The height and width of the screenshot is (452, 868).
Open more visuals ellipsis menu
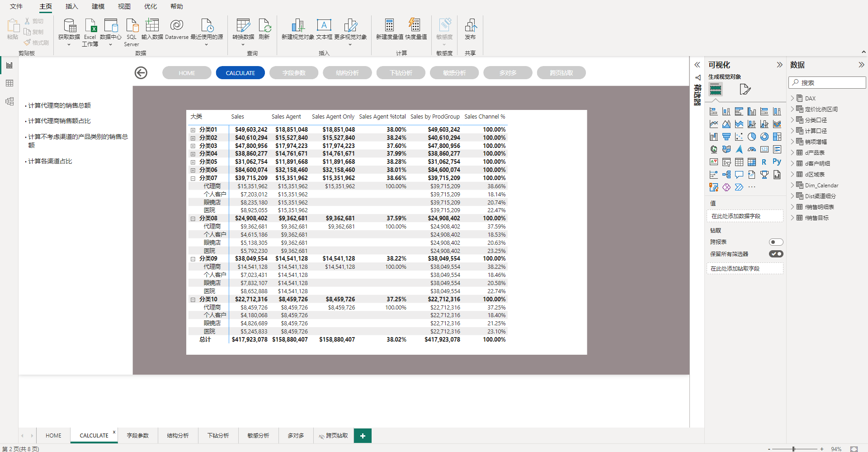point(752,187)
